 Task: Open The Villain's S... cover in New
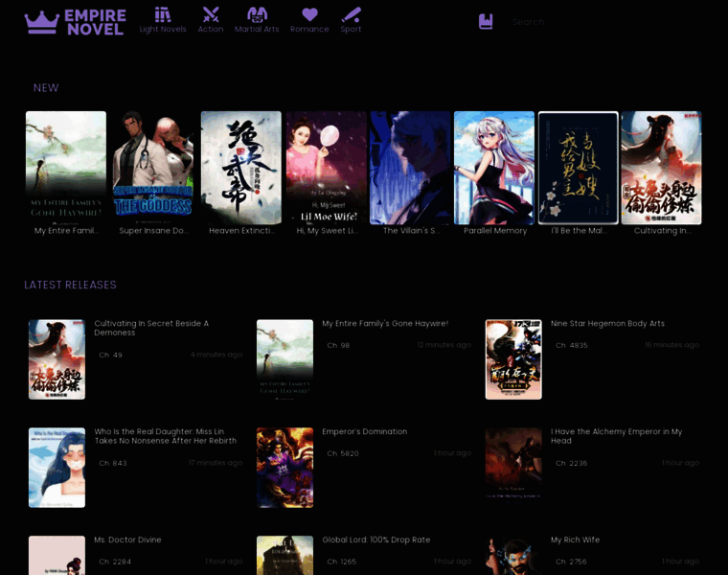(x=410, y=168)
